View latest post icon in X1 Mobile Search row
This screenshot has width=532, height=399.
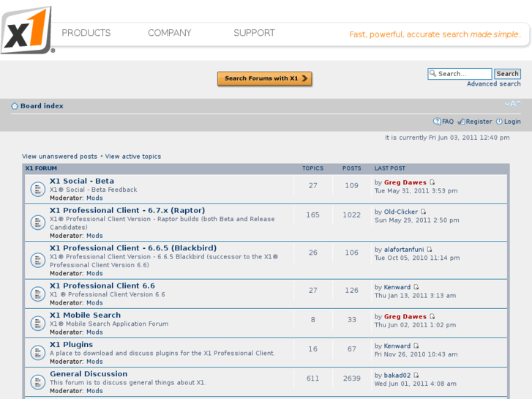click(432, 316)
